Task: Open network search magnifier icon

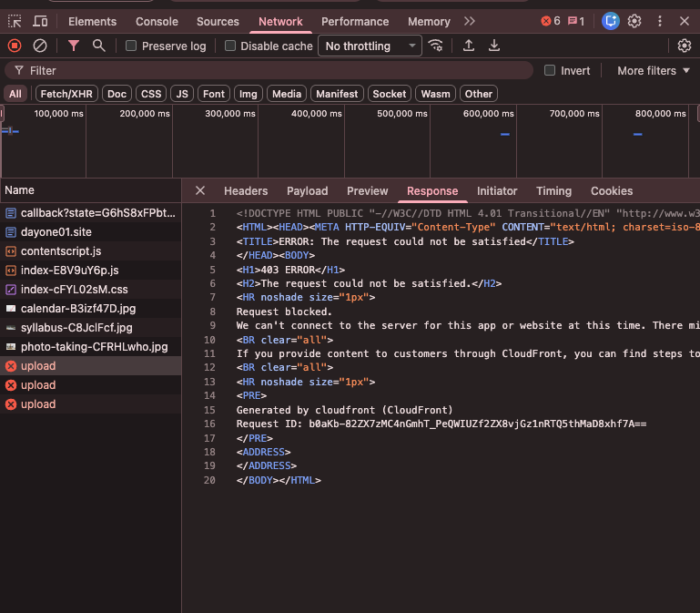Action: point(98,46)
